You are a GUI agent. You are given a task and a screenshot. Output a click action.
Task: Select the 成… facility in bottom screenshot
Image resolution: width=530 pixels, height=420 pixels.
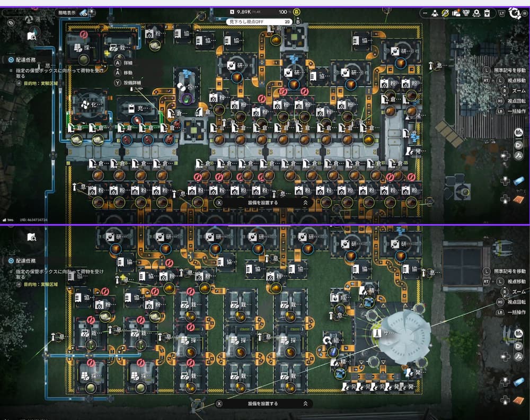[x=339, y=297]
